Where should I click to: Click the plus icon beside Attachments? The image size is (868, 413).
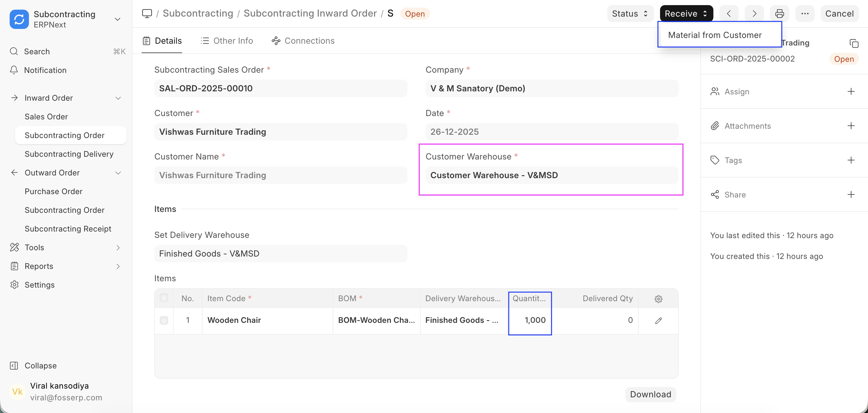(x=851, y=125)
